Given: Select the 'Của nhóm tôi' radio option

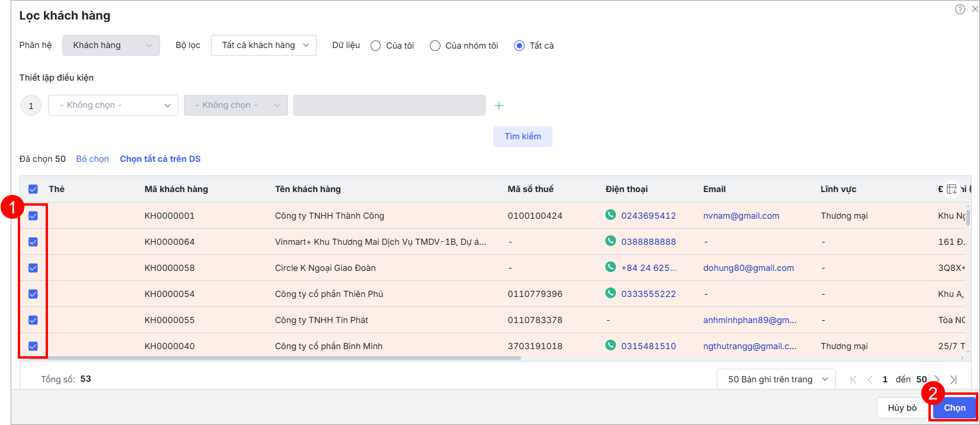Looking at the screenshot, I should coord(435,46).
